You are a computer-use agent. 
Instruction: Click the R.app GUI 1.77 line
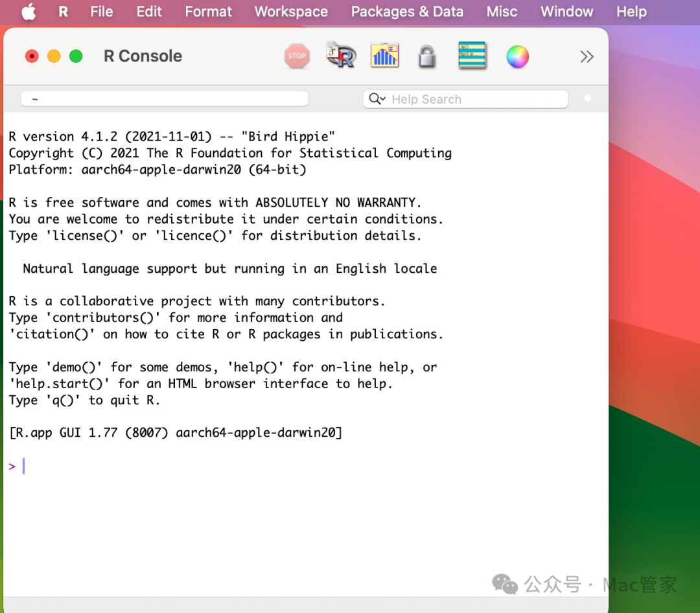[x=176, y=433]
